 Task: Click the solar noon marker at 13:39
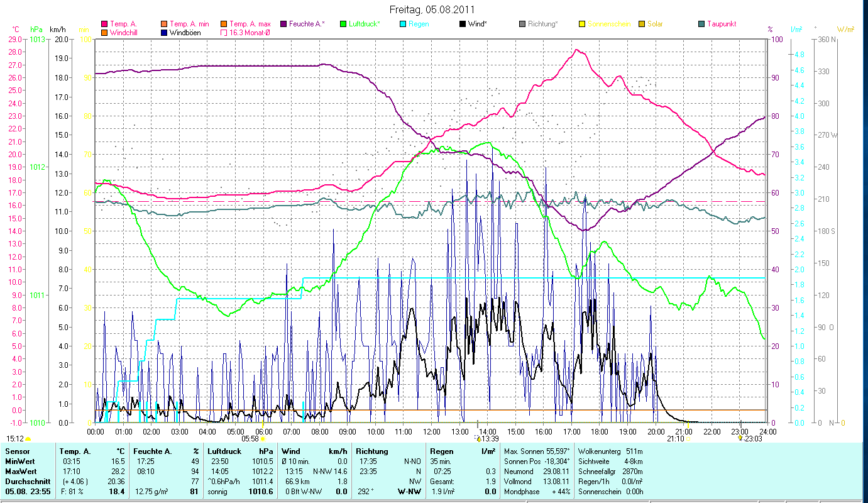478,439
